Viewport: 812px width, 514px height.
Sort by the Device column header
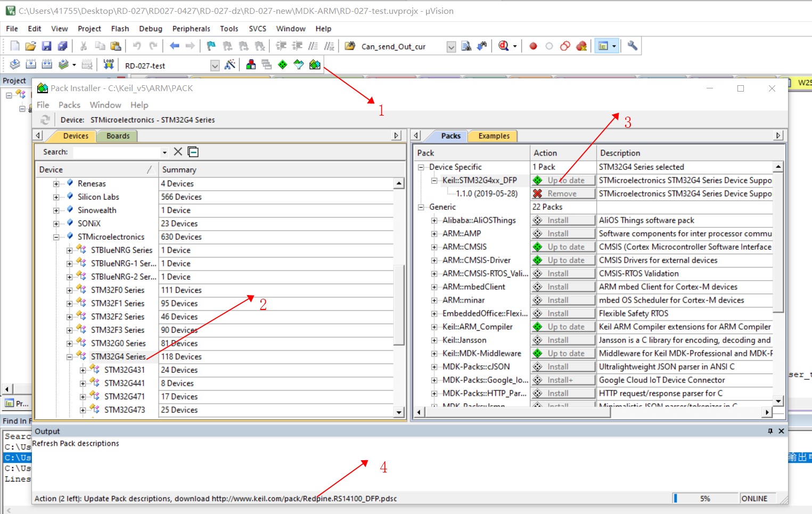click(96, 169)
